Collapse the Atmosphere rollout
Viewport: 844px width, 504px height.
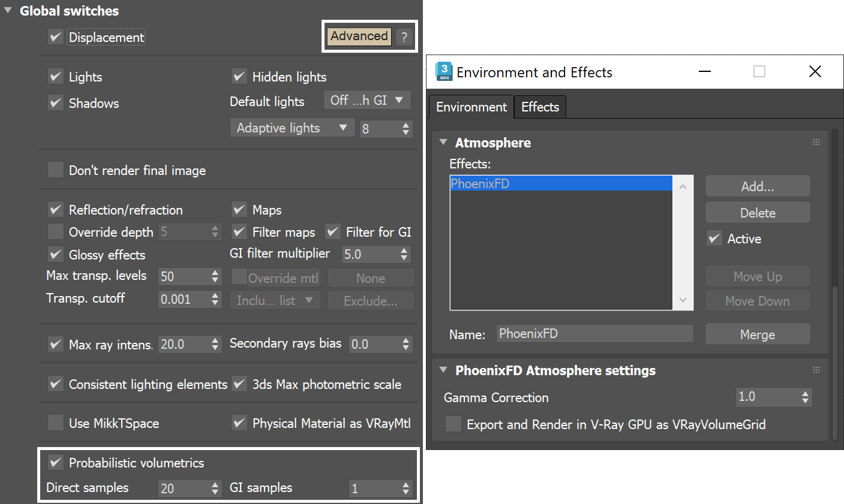443,143
